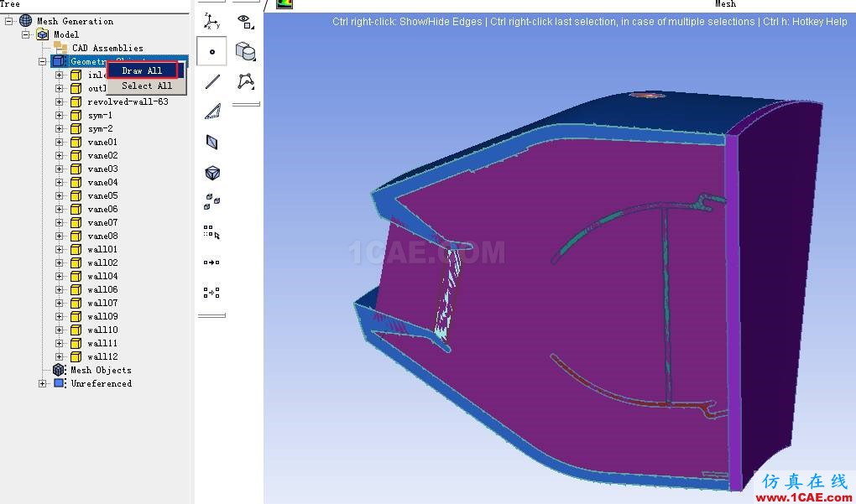The width and height of the screenshot is (856, 504).
Task: Click the CAD Assemblies folder icon
Action: point(60,48)
